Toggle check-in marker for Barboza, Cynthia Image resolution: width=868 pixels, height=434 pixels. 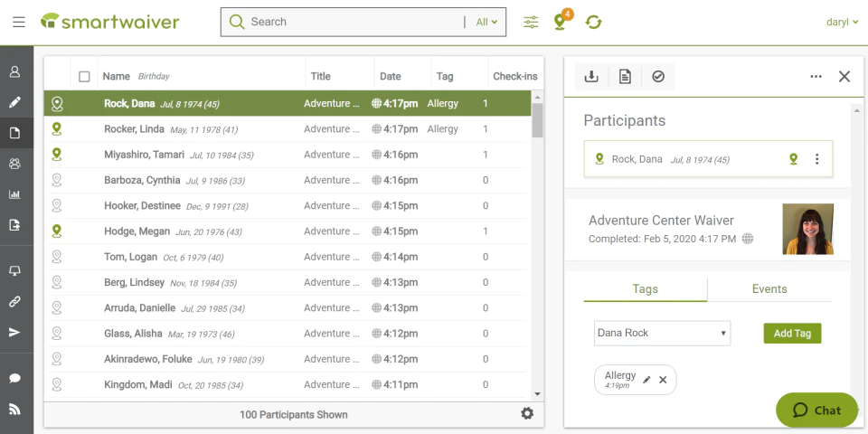point(57,180)
